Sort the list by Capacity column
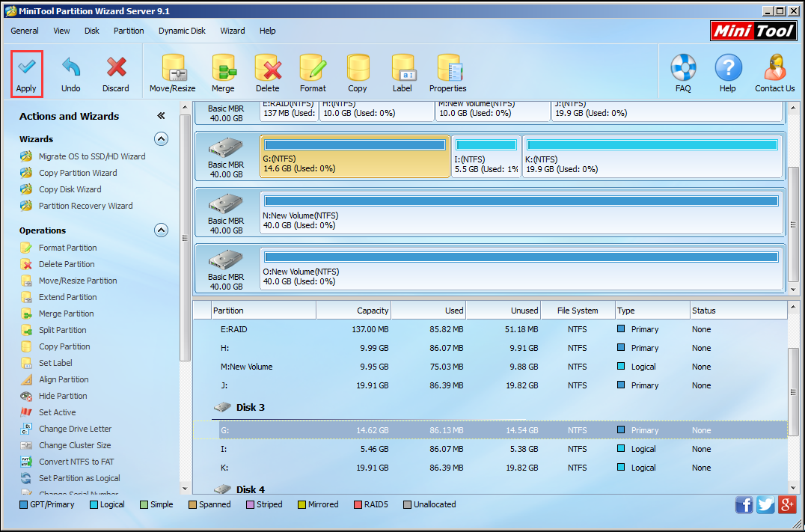805x532 pixels. pos(354,311)
